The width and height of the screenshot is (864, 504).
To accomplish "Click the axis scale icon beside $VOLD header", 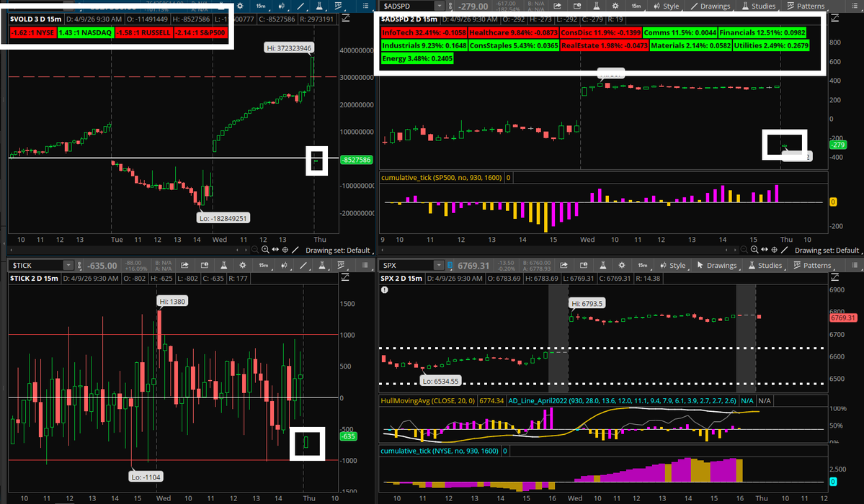I will click(x=345, y=19).
